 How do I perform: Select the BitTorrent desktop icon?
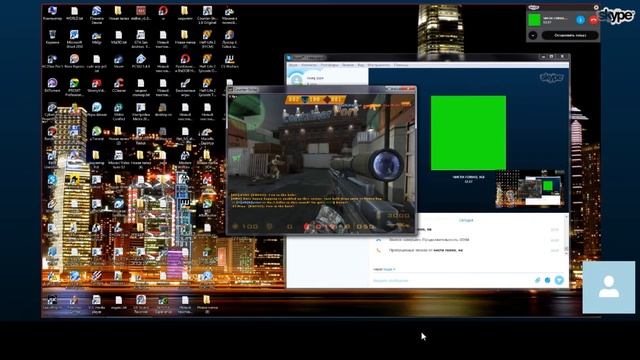point(52,86)
